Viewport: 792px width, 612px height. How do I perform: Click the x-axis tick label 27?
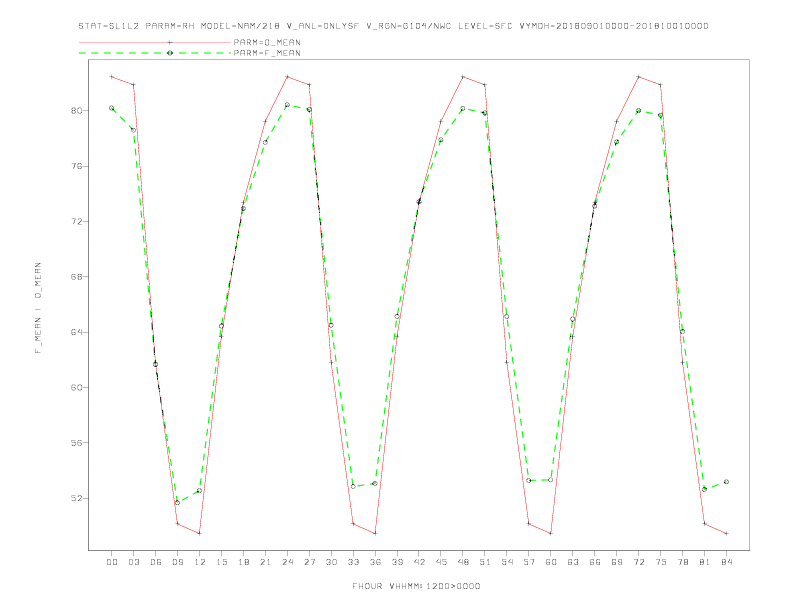pos(309,562)
